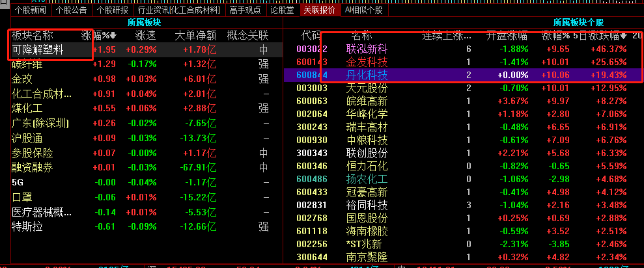Open stock 中粮科技
Screen dimensions: 644x268
pyautogui.click(x=367, y=140)
